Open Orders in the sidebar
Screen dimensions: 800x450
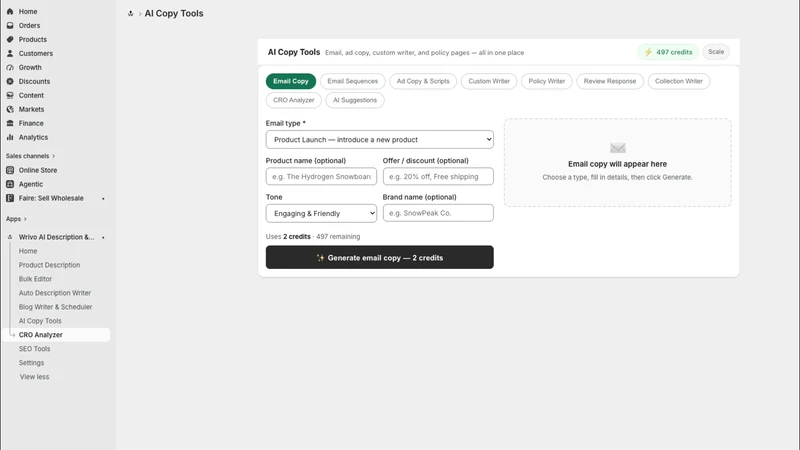click(29, 26)
